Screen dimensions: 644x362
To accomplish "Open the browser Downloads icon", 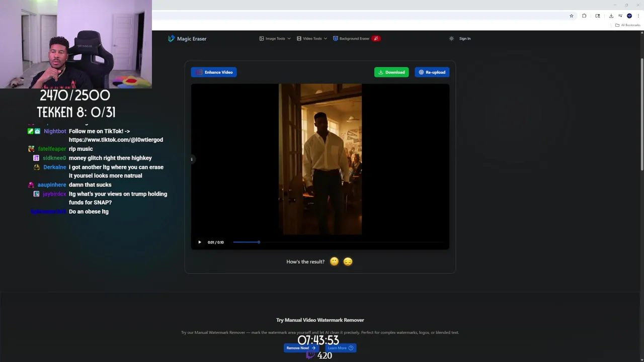I will coord(611,16).
